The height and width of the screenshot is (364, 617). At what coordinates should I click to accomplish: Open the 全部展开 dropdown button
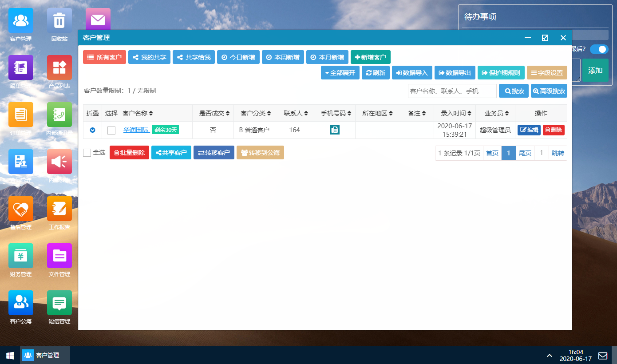click(x=340, y=73)
